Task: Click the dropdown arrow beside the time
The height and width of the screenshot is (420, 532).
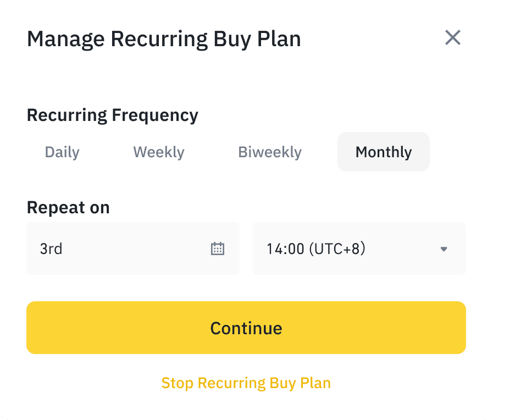Action: point(444,248)
